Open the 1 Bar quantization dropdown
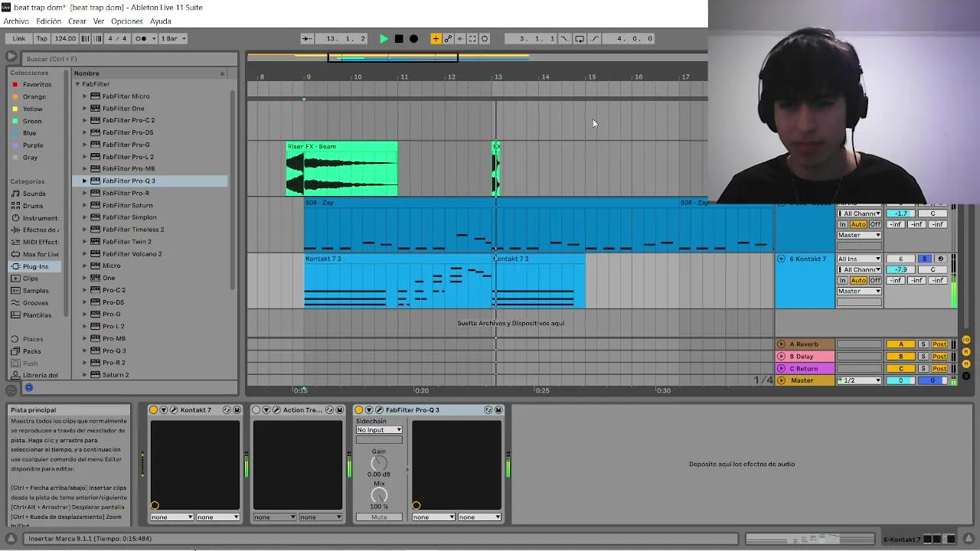 [173, 38]
